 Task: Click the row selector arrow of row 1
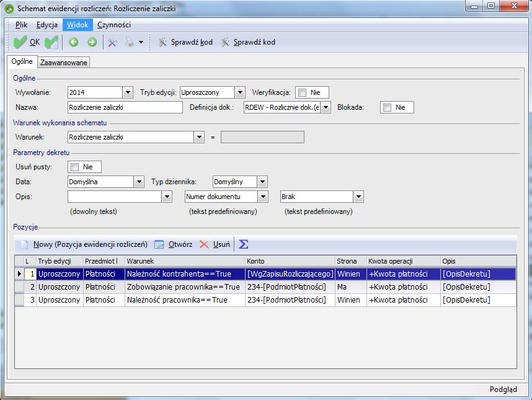19,274
